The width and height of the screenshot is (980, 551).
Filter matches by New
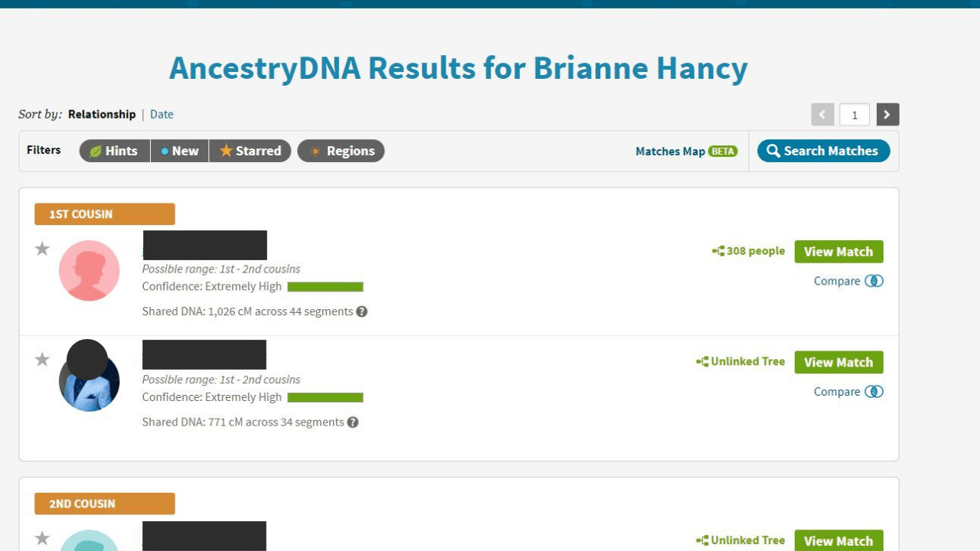pos(179,151)
